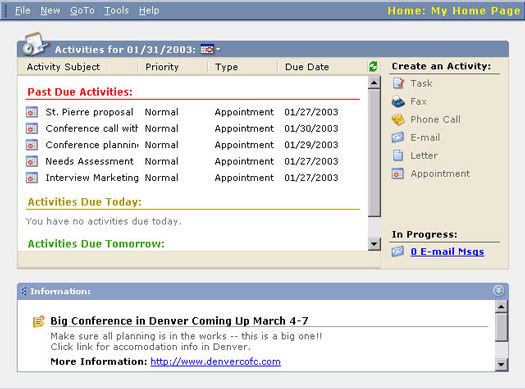The image size is (525, 389).
Task: Click appointment icon for Needs Assessment
Action: tap(32, 161)
